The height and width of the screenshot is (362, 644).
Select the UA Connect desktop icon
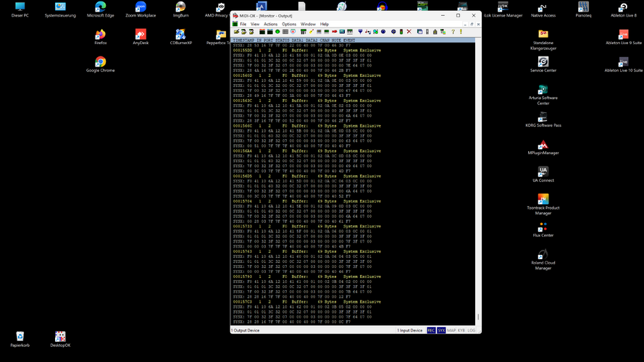point(543,174)
